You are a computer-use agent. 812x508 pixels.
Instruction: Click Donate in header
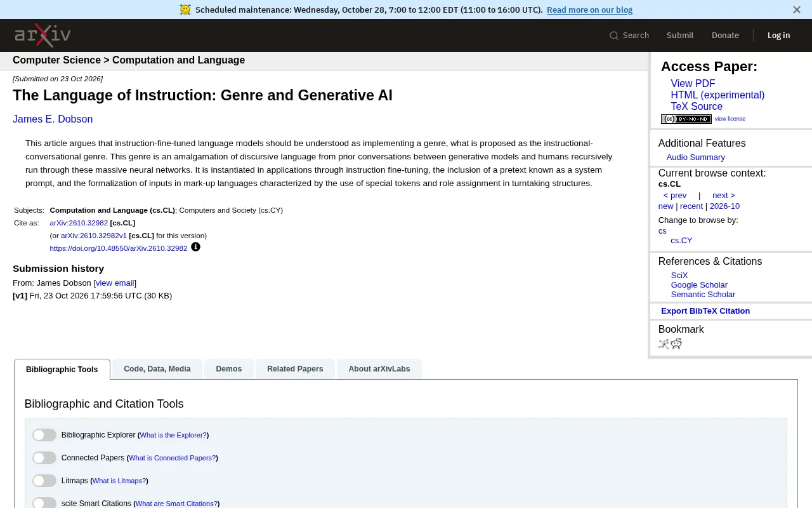[x=725, y=36]
